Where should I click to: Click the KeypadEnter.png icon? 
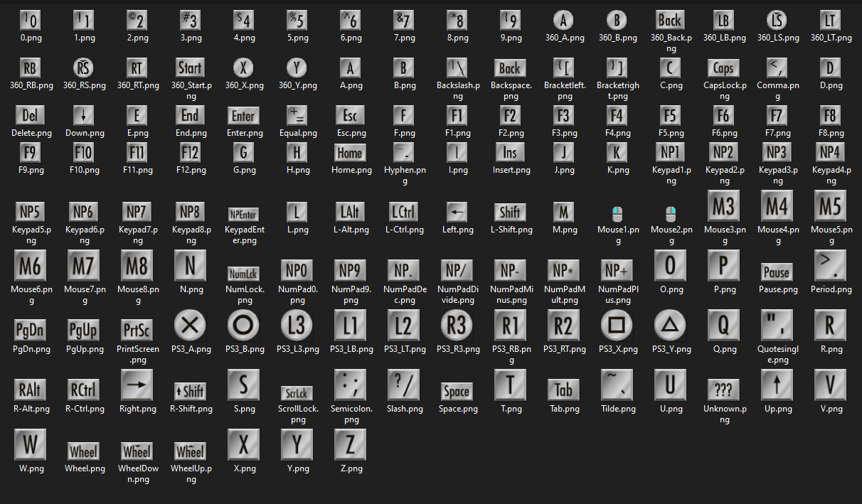[x=243, y=214]
